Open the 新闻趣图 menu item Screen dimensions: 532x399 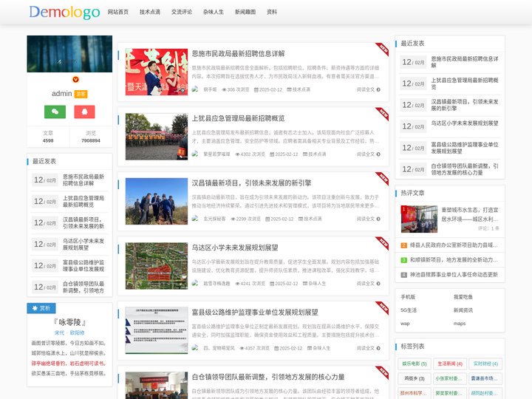[245, 12]
